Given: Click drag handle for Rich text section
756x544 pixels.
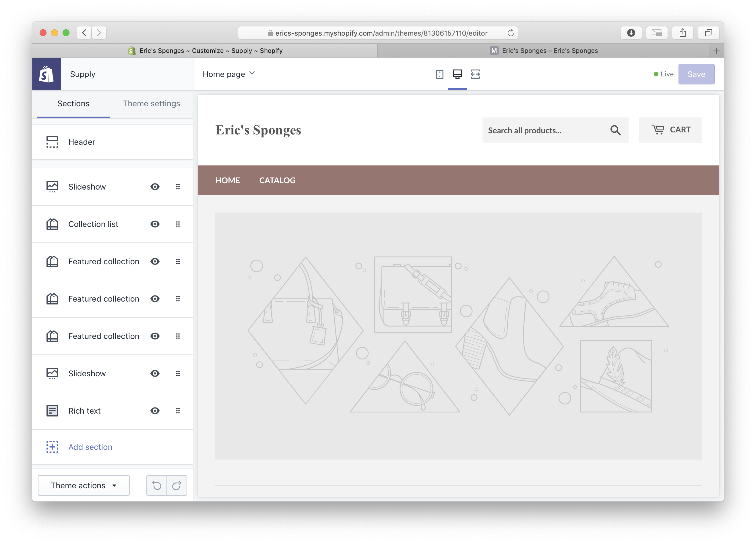Looking at the screenshot, I should point(178,410).
